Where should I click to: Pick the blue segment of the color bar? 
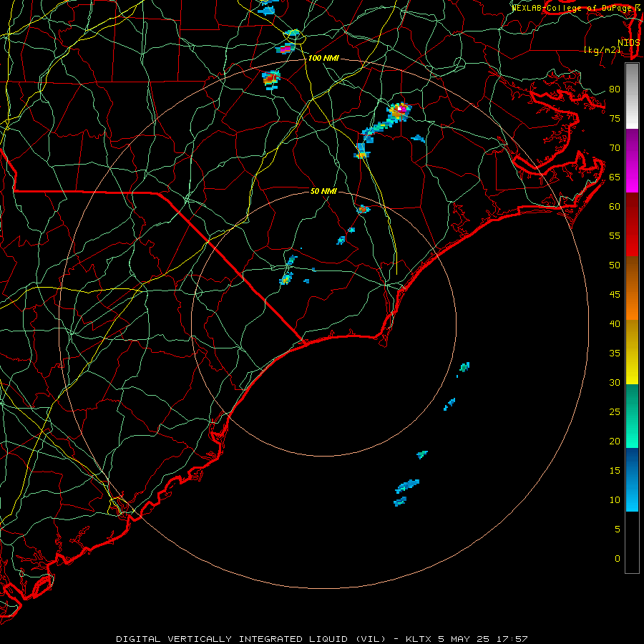click(x=632, y=479)
